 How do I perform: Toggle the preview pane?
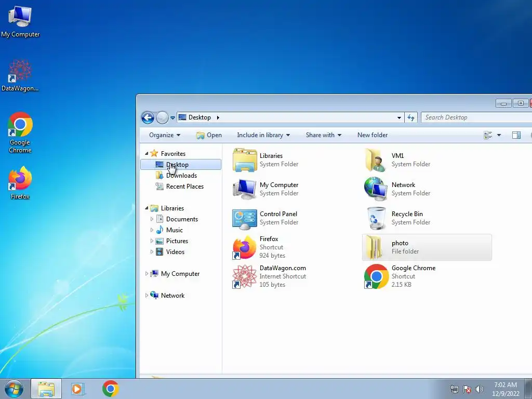516,135
